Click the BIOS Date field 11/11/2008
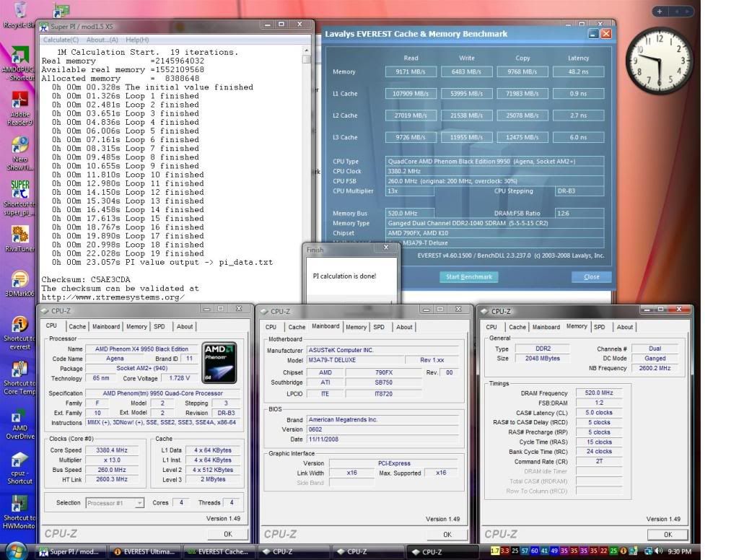 382,439
